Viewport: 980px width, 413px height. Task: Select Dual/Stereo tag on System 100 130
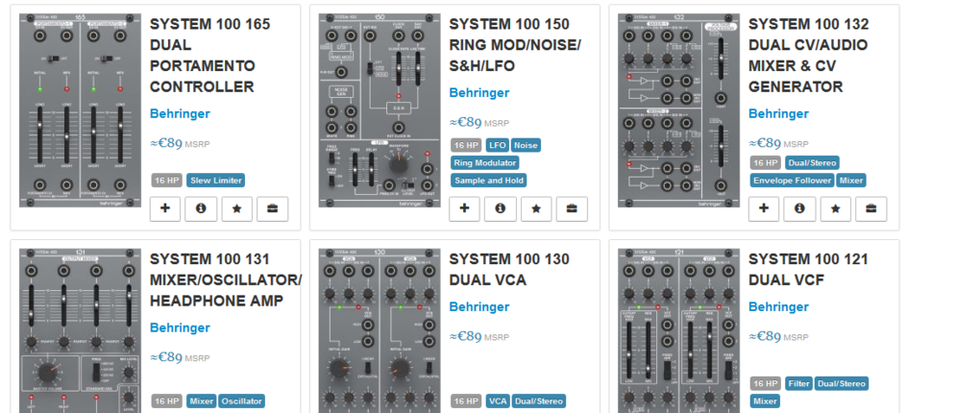point(539,401)
